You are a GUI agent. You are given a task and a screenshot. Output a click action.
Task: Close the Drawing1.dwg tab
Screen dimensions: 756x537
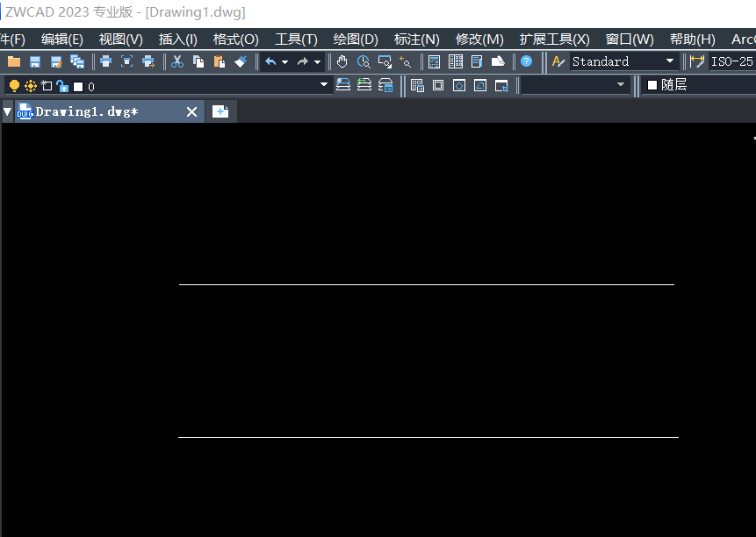click(191, 112)
